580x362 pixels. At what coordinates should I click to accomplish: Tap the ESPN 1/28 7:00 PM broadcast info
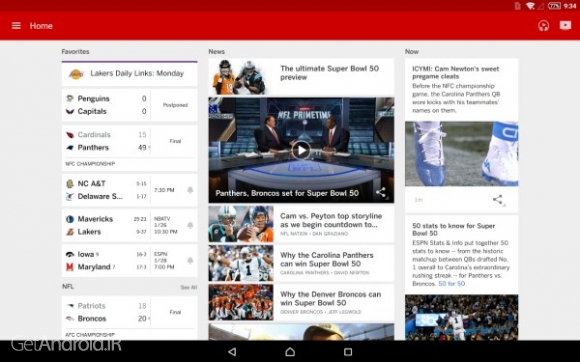click(x=164, y=261)
